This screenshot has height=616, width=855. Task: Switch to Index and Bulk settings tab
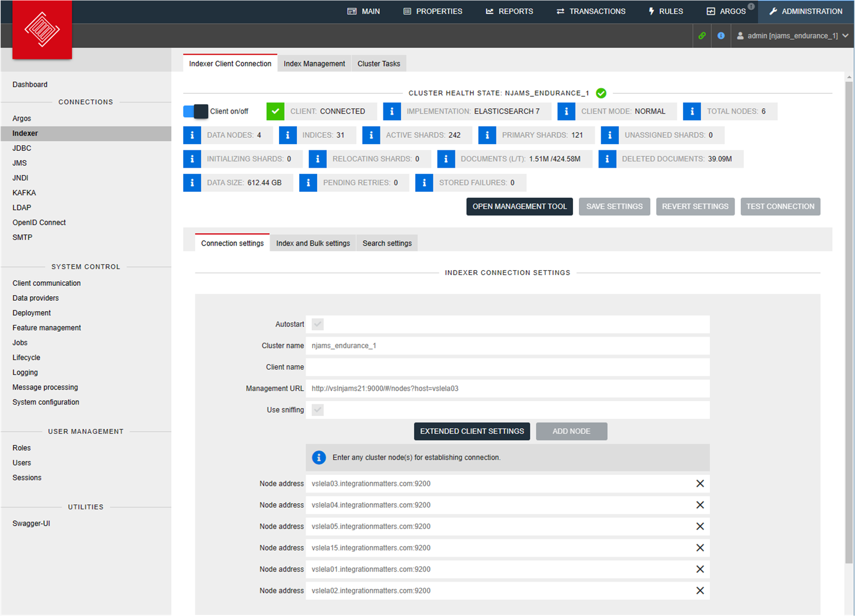point(313,243)
